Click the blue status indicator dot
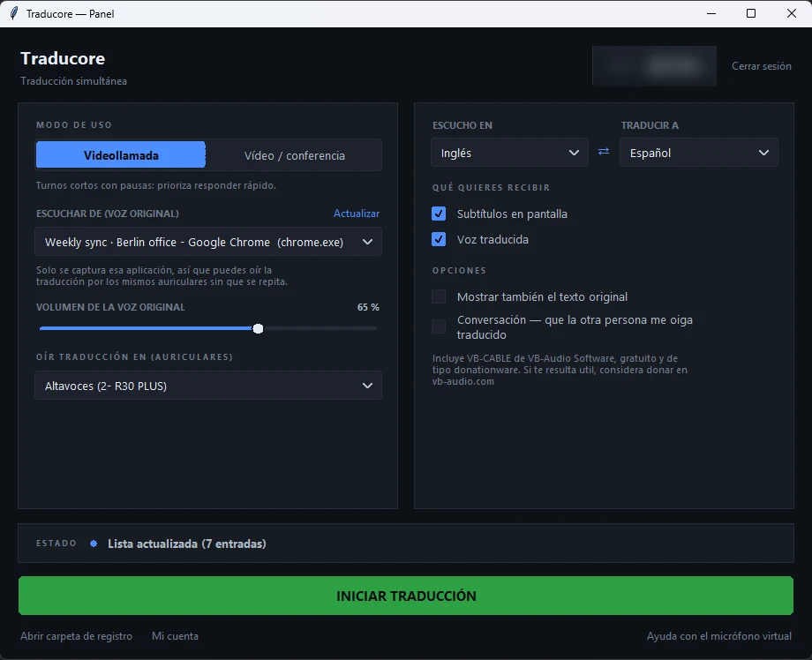This screenshot has height=660, width=812. (x=94, y=544)
